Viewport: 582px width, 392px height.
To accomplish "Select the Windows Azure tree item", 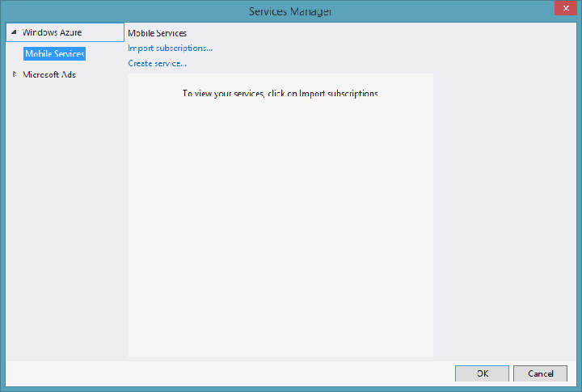I will click(x=52, y=32).
